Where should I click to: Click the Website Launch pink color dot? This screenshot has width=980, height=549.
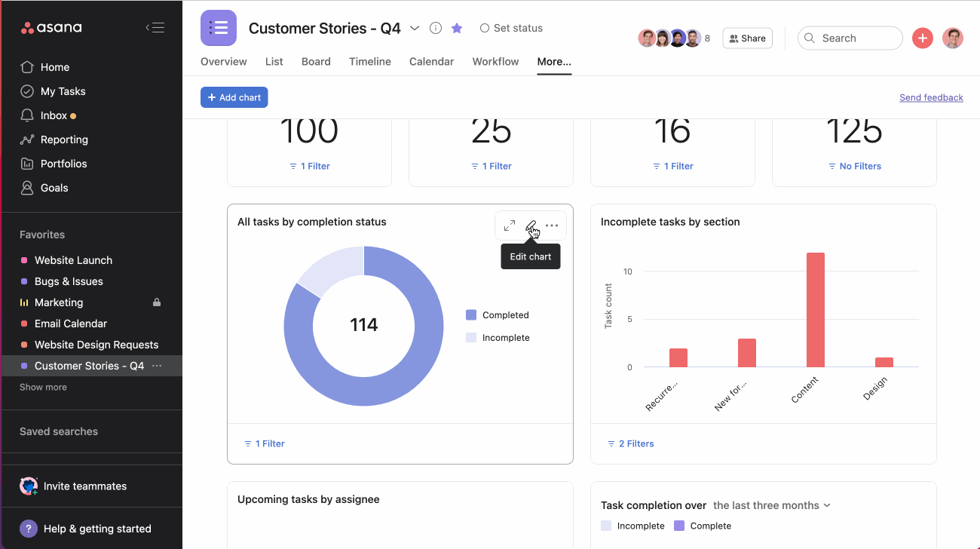coord(24,260)
